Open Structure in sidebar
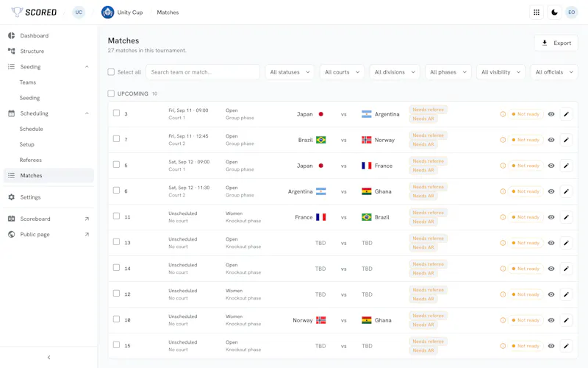This screenshot has width=588, height=368. point(49,51)
